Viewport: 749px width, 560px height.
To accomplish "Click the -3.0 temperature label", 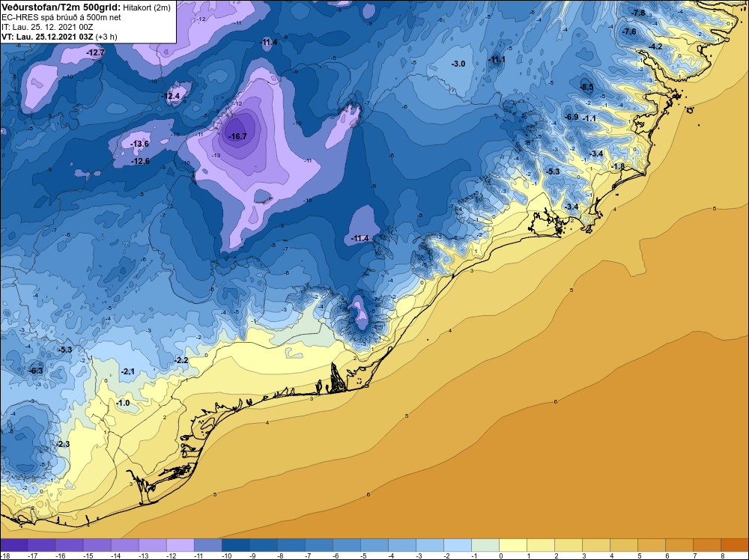I will (458, 64).
